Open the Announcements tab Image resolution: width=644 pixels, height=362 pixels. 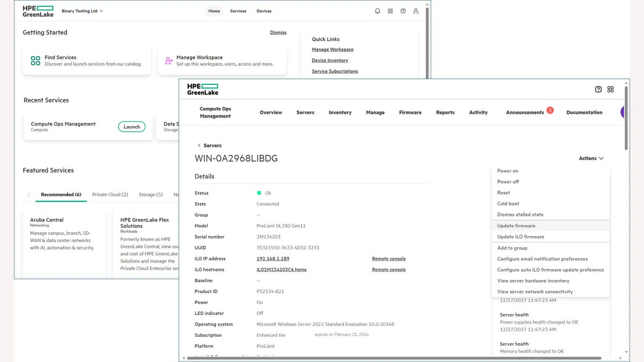[x=525, y=113]
